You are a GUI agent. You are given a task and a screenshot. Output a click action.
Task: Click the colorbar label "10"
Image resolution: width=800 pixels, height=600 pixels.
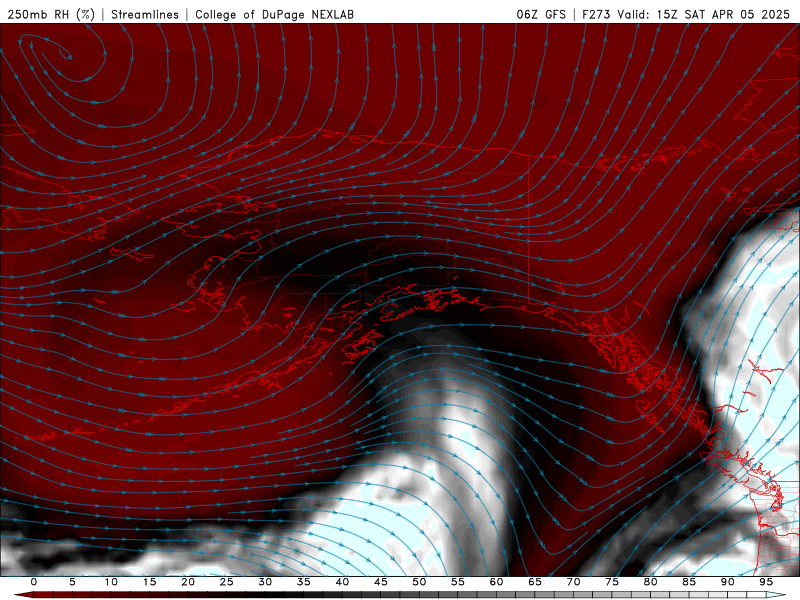[111, 582]
